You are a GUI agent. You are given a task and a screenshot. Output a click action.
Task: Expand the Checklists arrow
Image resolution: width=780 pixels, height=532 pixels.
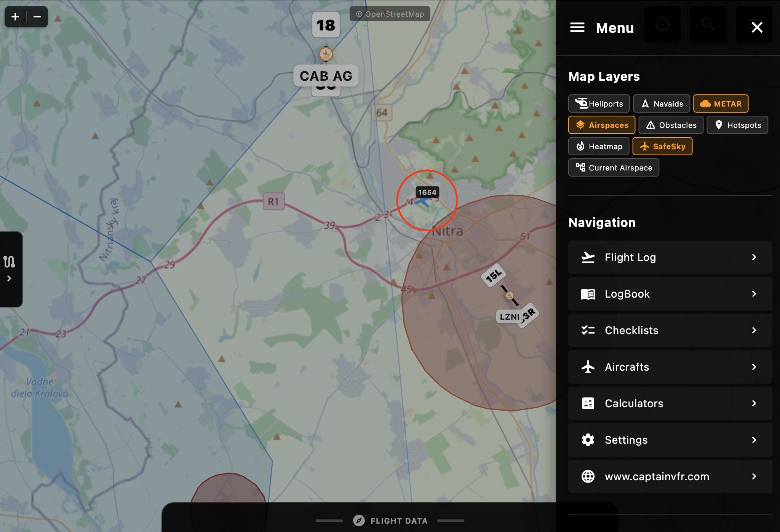point(754,330)
